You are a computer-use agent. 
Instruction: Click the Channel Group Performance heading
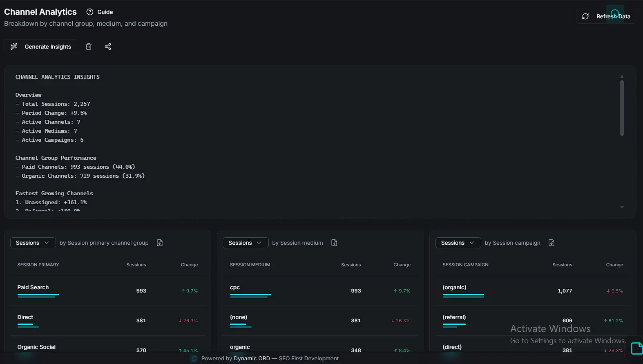tap(56, 158)
